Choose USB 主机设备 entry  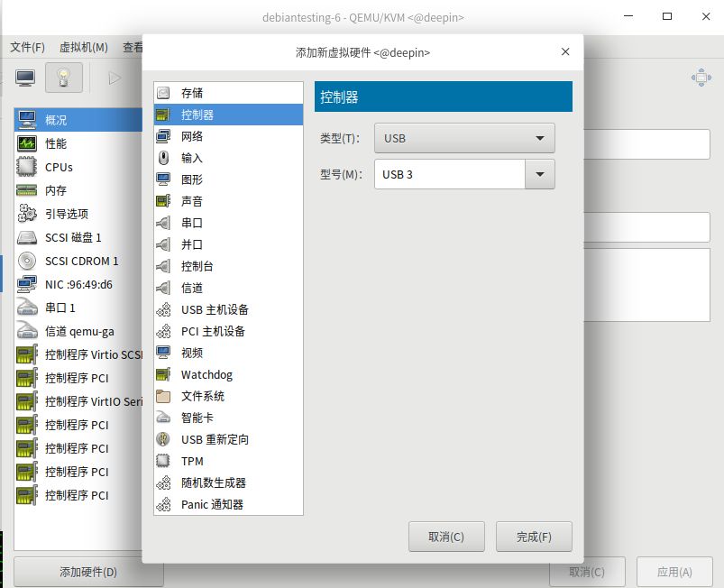pyautogui.click(x=228, y=309)
